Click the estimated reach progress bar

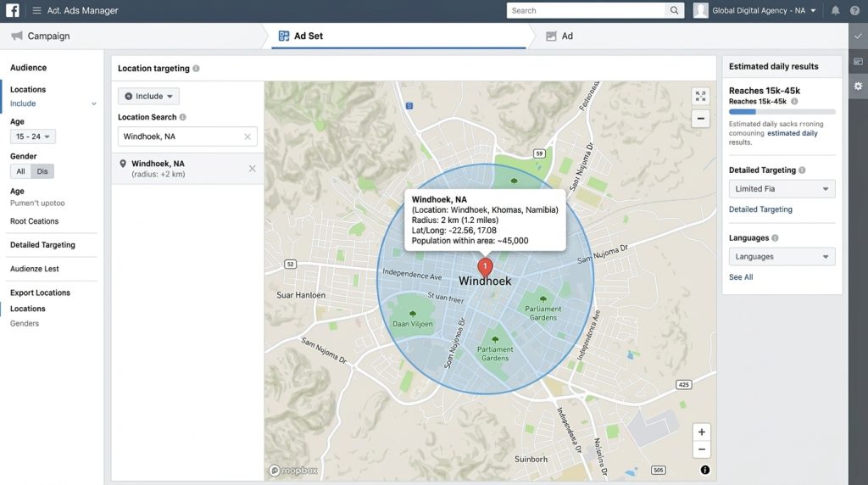click(782, 112)
